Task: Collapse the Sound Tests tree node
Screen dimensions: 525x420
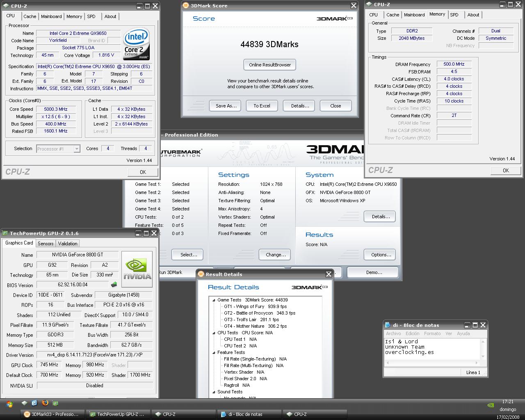Action: point(214,392)
